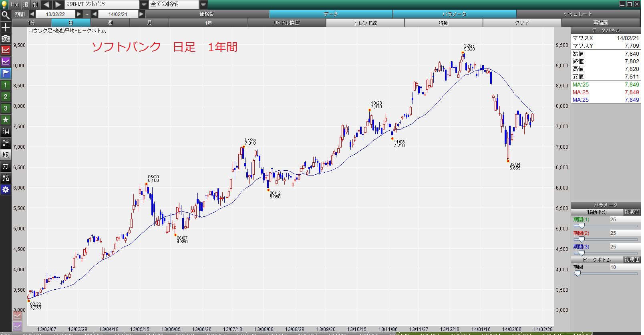
Task: Open the シミュレート tab
Action: pos(578,14)
